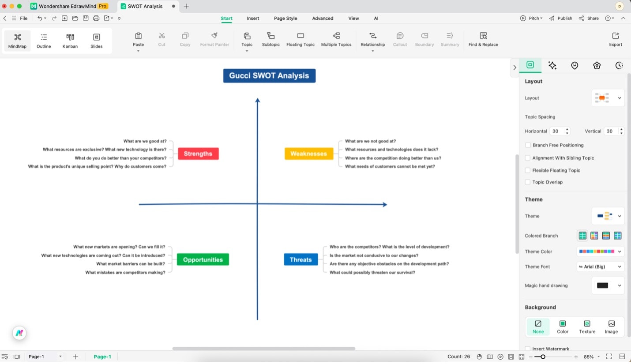This screenshot has width=631, height=364.
Task: Open the View ribbon tab
Action: point(353,18)
